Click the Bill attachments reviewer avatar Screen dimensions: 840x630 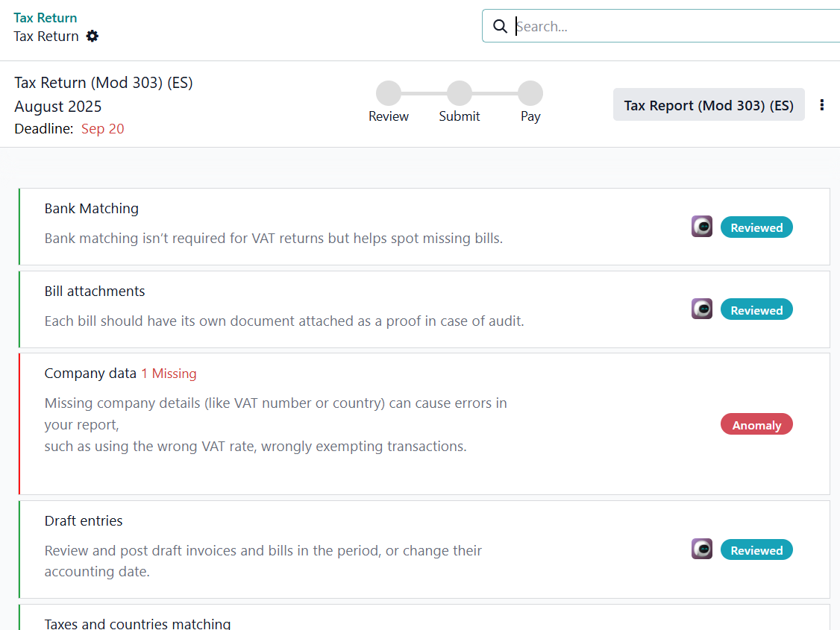tap(701, 309)
